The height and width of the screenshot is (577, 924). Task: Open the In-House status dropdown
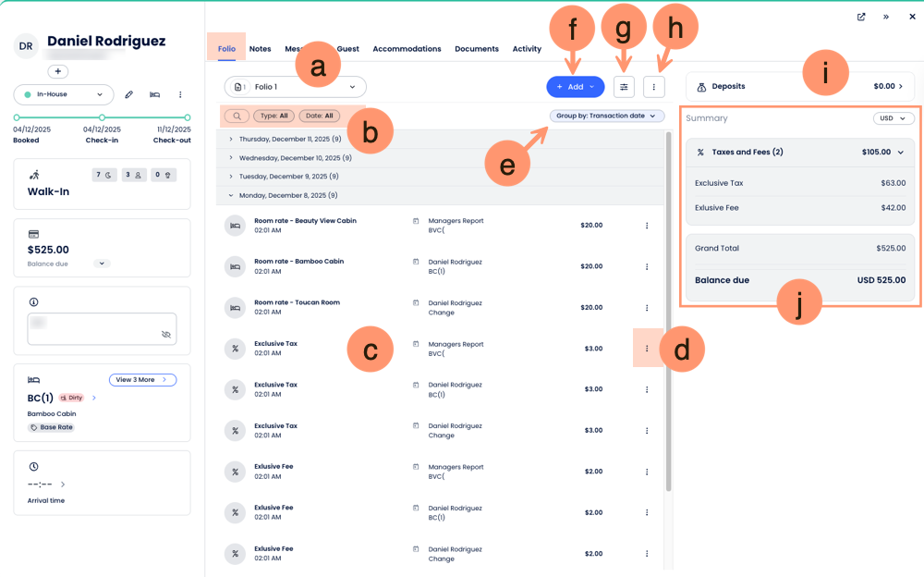(64, 94)
